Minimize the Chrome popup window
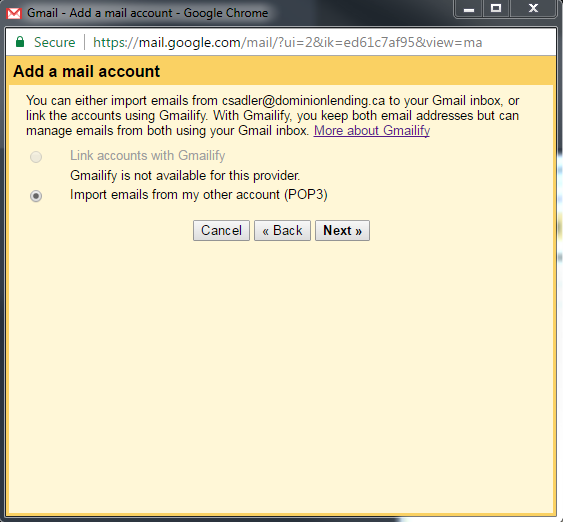This screenshot has width=563, height=522. click(x=469, y=9)
